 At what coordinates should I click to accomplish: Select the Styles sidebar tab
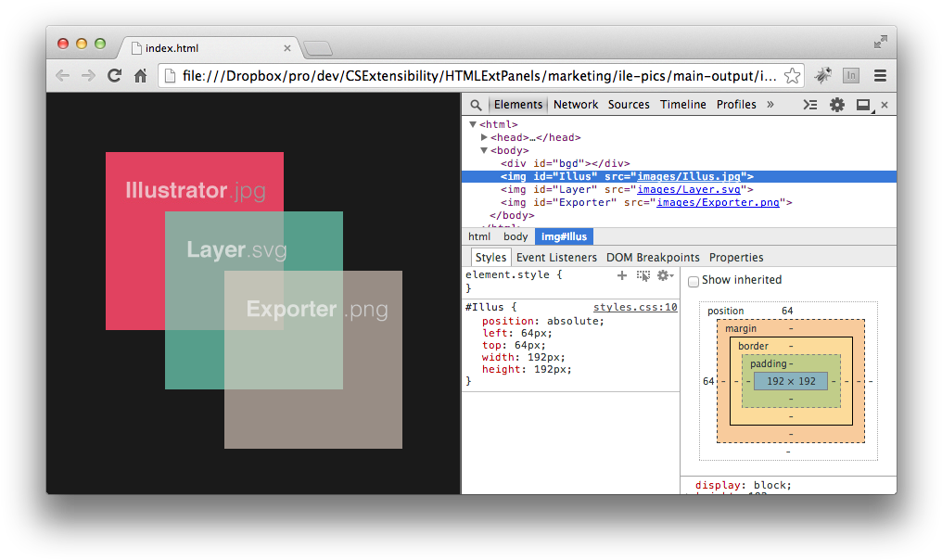coord(490,257)
